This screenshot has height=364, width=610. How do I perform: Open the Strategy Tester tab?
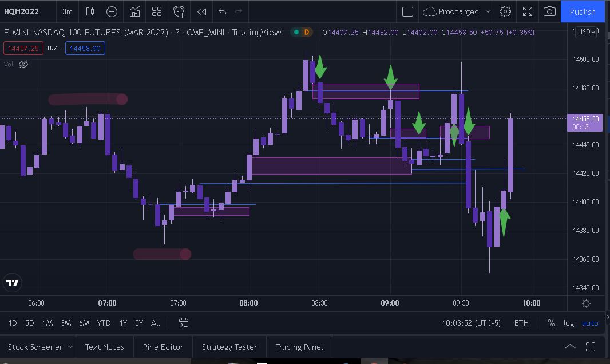(229, 347)
